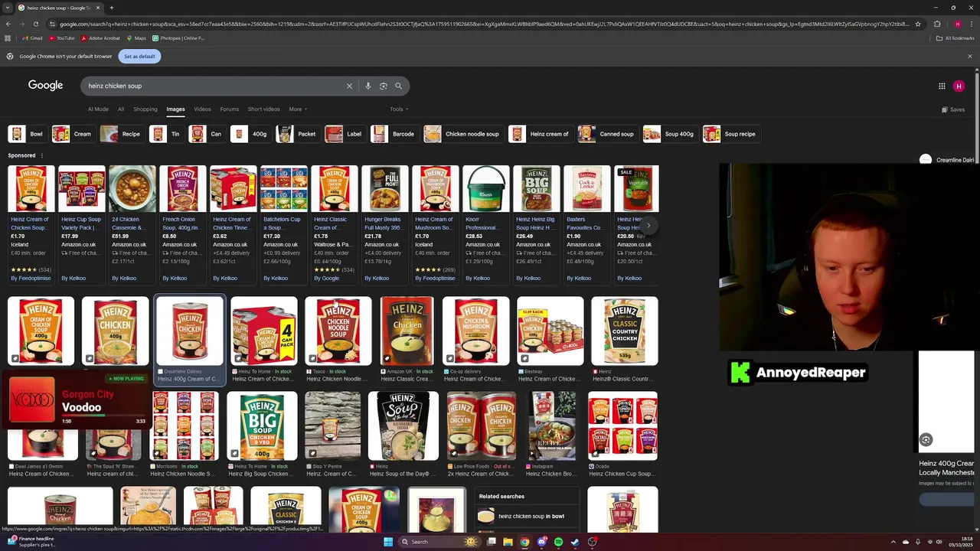Open the Windows Start menu
Image resolution: width=980 pixels, height=551 pixels.
coord(388,542)
